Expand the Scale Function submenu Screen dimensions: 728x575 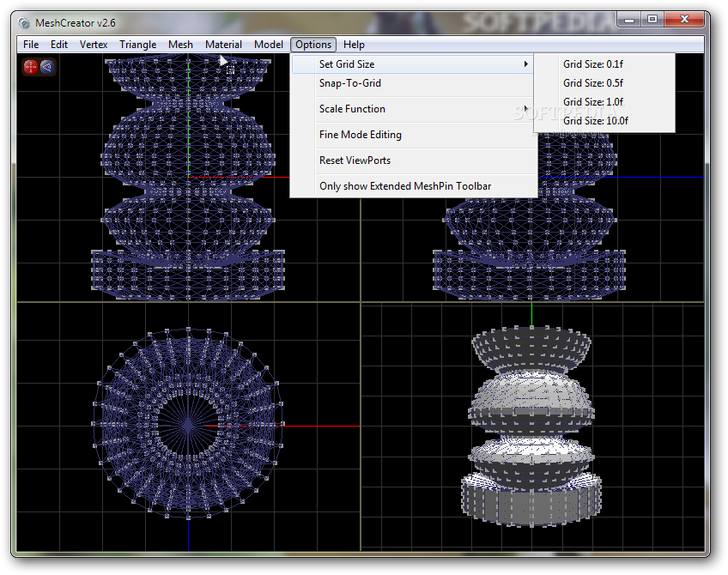pyautogui.click(x=412, y=109)
